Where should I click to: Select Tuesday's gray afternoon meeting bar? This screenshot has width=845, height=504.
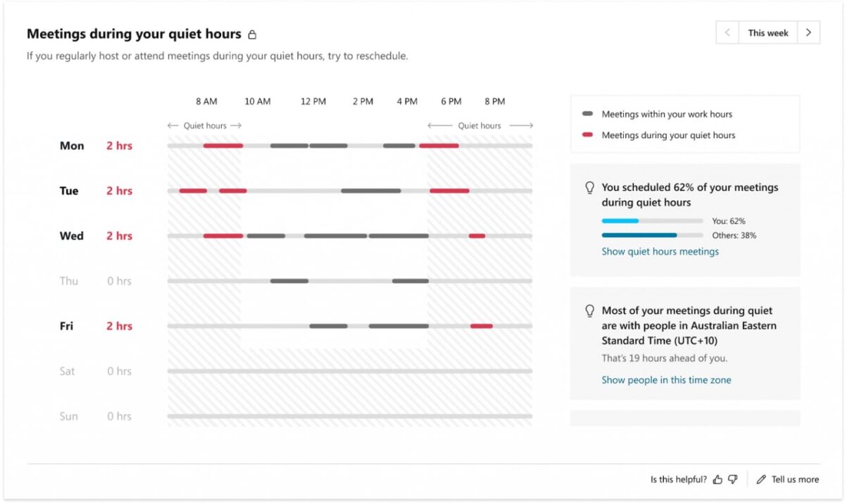(x=371, y=191)
